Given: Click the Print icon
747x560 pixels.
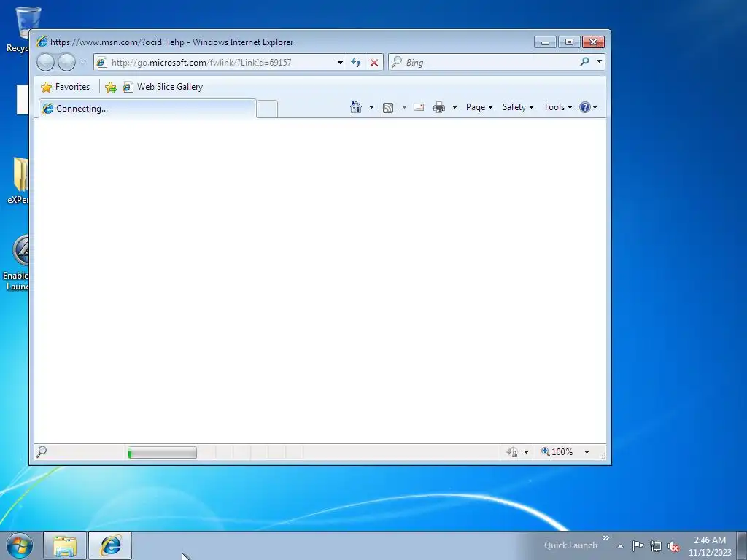Looking at the screenshot, I should coord(438,107).
